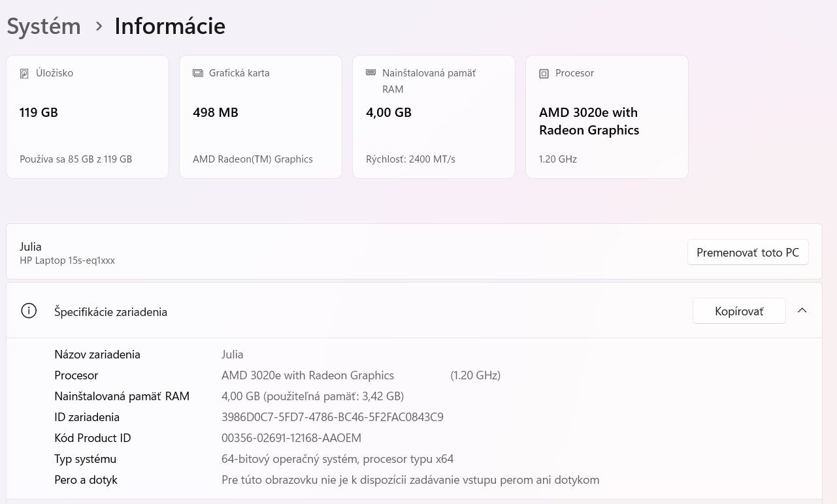Click the Rýchlosť: 2400 MT/s text

[410, 159]
